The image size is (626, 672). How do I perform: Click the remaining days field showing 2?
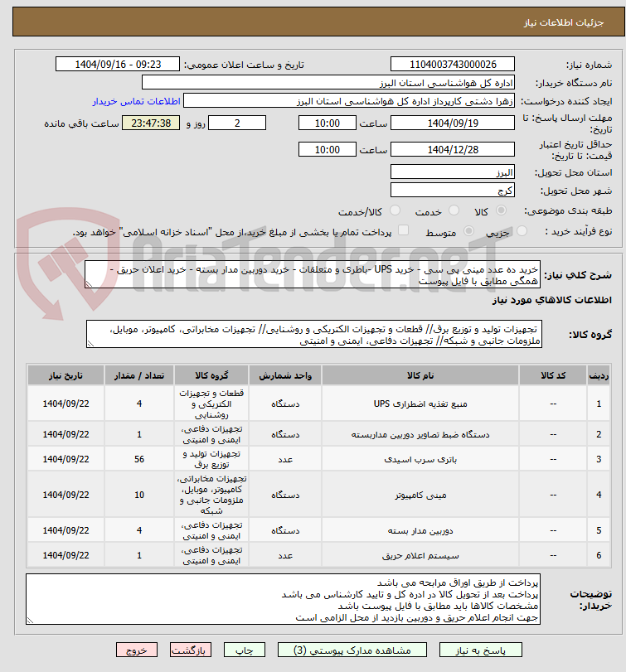(x=237, y=123)
